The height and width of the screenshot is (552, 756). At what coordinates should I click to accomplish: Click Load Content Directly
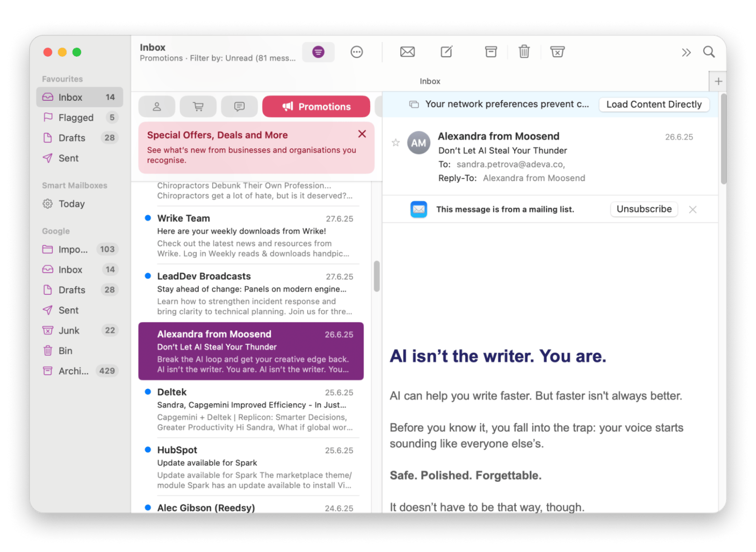point(654,104)
